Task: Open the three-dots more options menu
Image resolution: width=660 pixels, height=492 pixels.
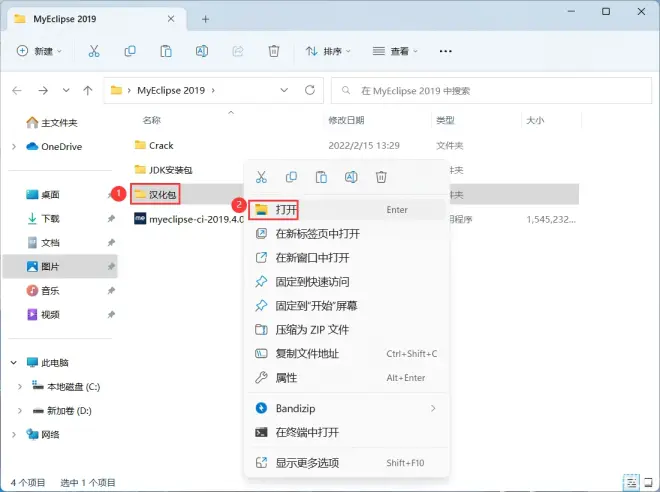Action: click(445, 51)
